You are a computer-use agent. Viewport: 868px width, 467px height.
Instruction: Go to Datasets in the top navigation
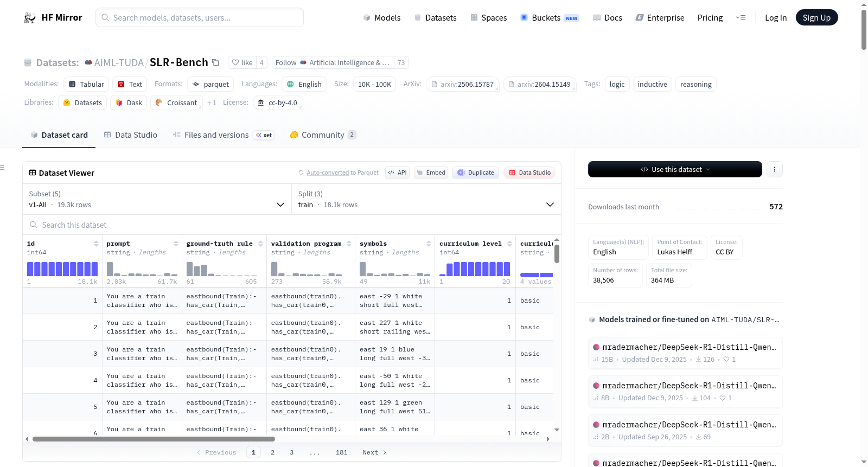435,18
